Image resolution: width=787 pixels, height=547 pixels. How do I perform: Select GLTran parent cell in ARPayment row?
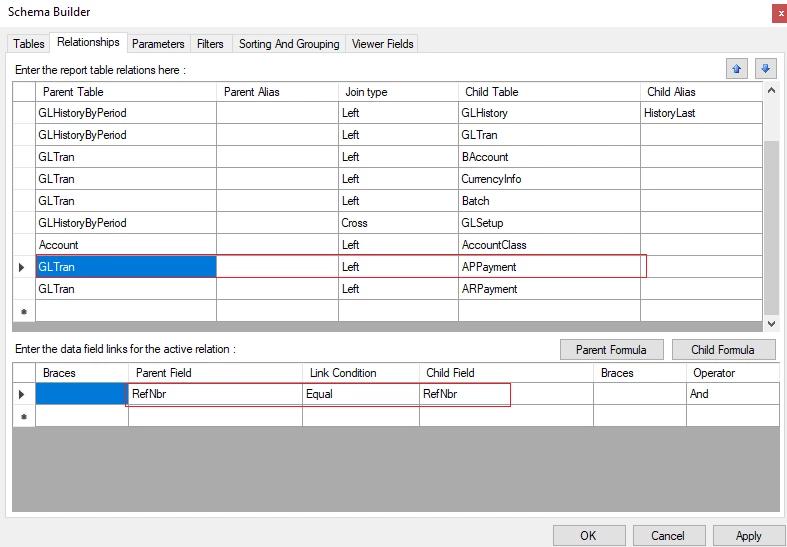[x=126, y=289]
